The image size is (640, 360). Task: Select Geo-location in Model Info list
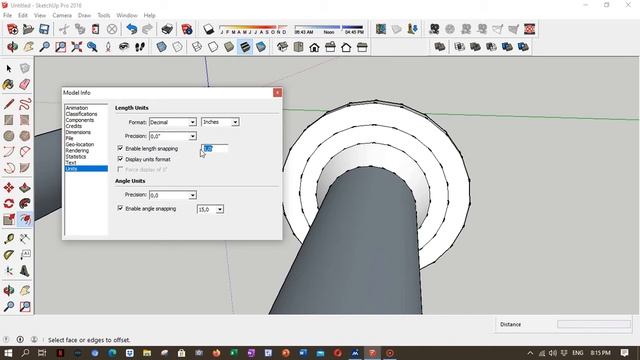pos(80,144)
